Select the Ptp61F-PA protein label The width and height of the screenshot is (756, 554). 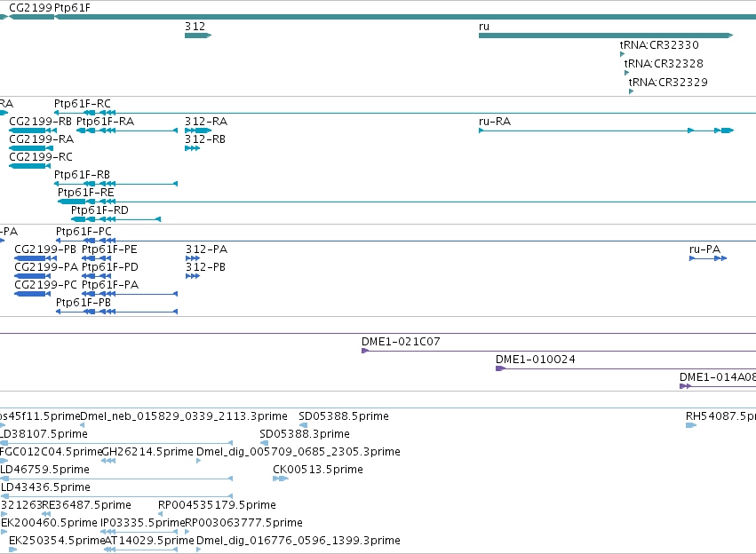[110, 285]
